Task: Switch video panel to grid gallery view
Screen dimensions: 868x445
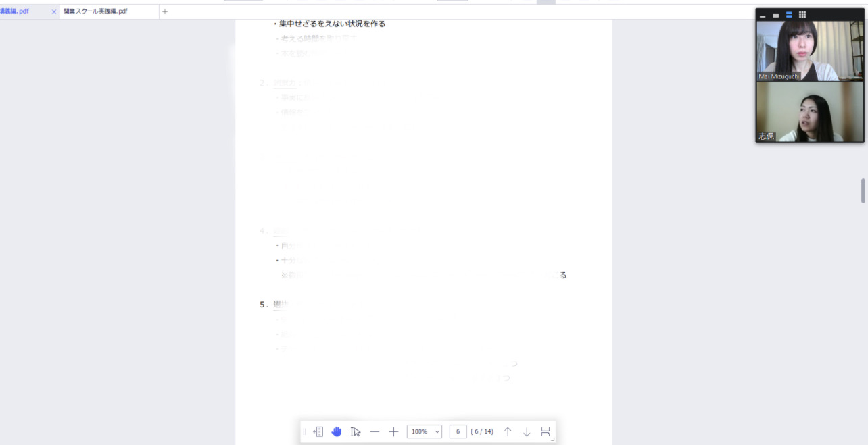Action: (802, 15)
